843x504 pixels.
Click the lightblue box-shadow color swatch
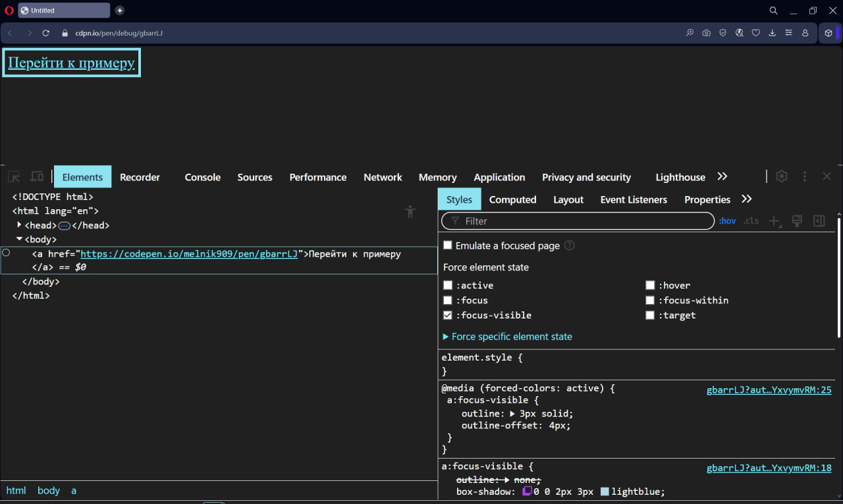[605, 491]
